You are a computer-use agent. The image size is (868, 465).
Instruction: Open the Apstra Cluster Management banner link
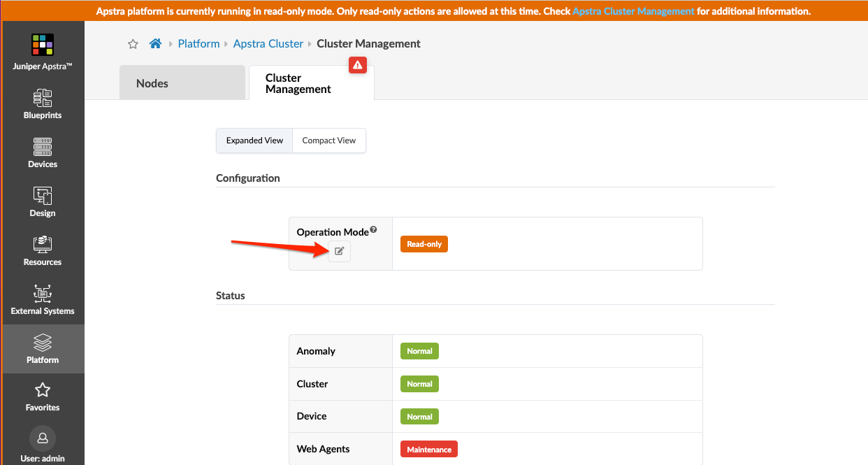[633, 12]
